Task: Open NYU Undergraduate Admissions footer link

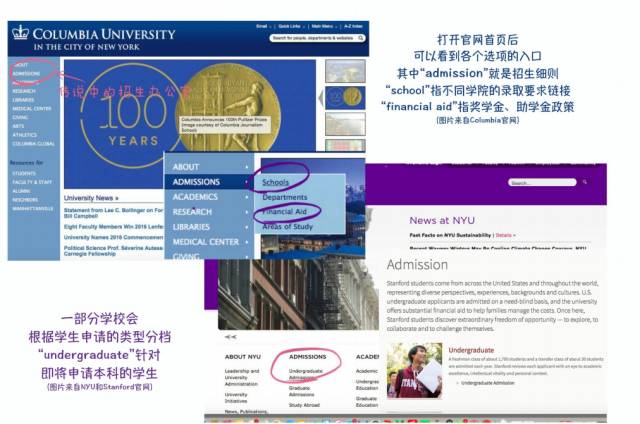Action: pos(306,374)
